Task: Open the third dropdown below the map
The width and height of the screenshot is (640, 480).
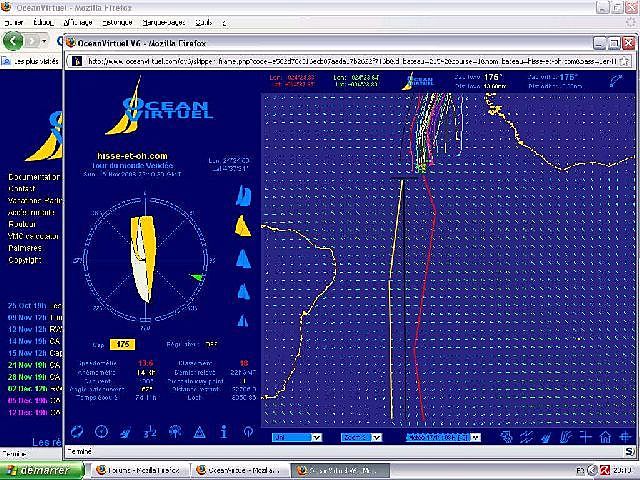Action: click(443, 437)
